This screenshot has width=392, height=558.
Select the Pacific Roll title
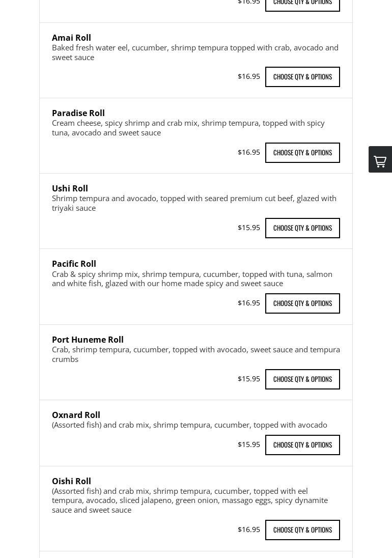pyautogui.click(x=74, y=264)
